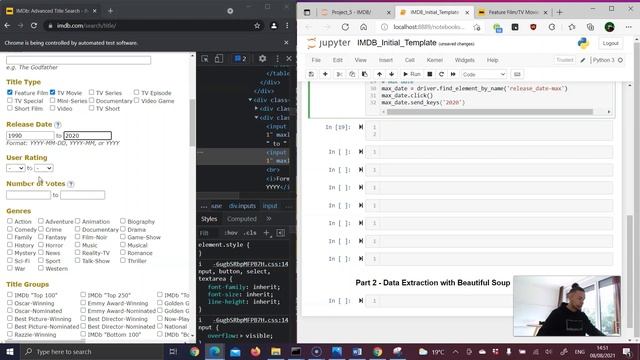This screenshot has width=640, height=360.
Task: Check Documentary title type box
Action: (x=91, y=100)
